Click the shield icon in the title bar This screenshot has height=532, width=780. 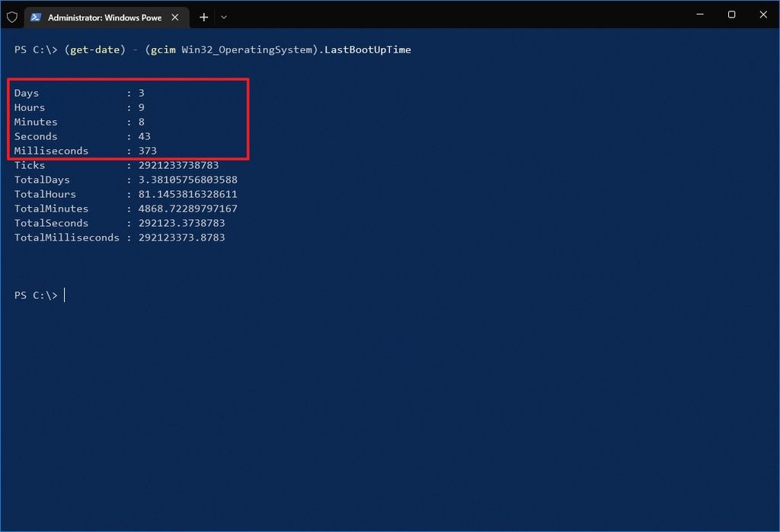coord(12,17)
